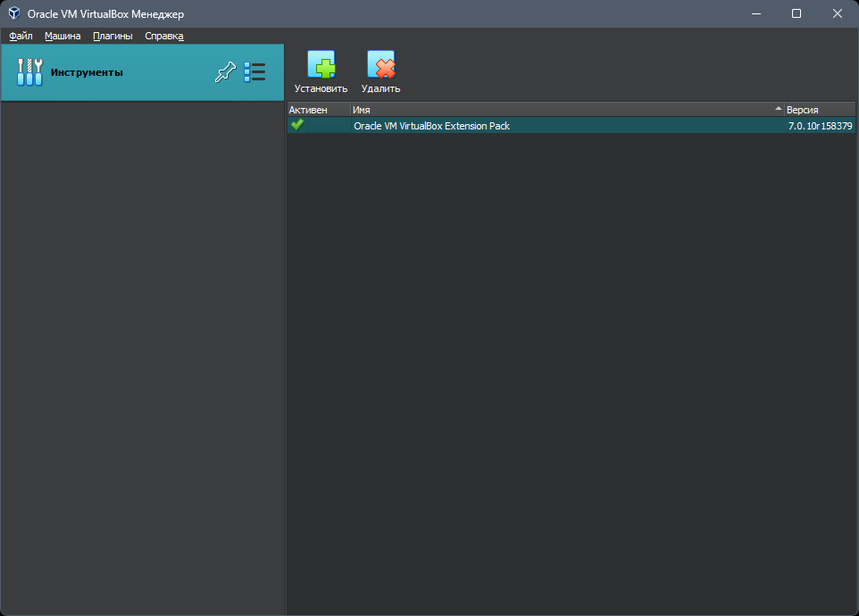859x616 pixels.
Task: Select the Oracle VM VirtualBox Extension Pack row
Action: [x=571, y=125]
